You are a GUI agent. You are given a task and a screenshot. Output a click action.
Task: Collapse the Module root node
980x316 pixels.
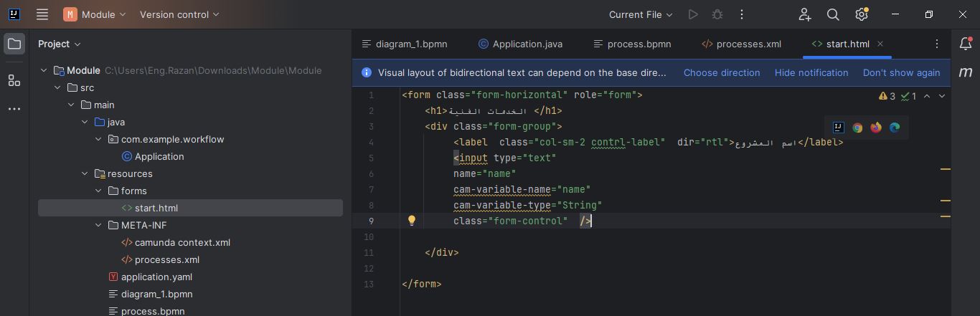point(44,70)
